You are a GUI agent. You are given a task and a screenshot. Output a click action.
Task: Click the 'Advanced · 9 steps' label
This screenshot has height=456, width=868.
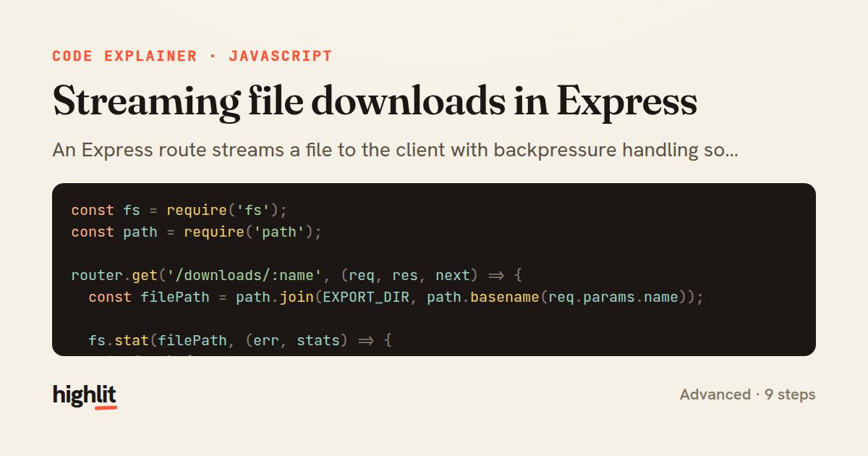point(747,394)
